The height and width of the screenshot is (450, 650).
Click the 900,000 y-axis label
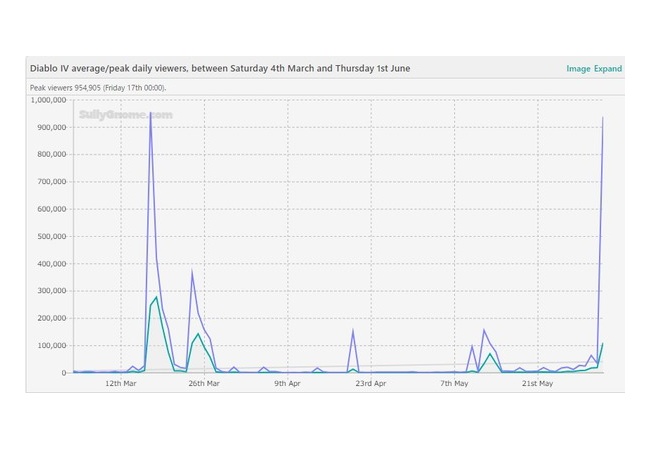52,127
